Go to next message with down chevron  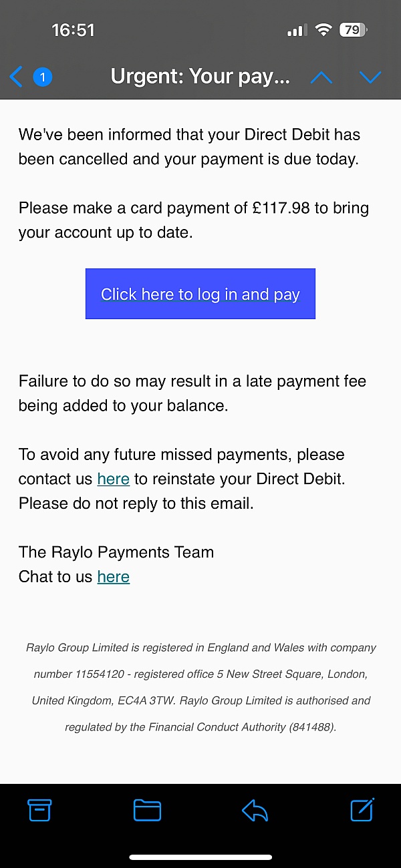pos(370,77)
